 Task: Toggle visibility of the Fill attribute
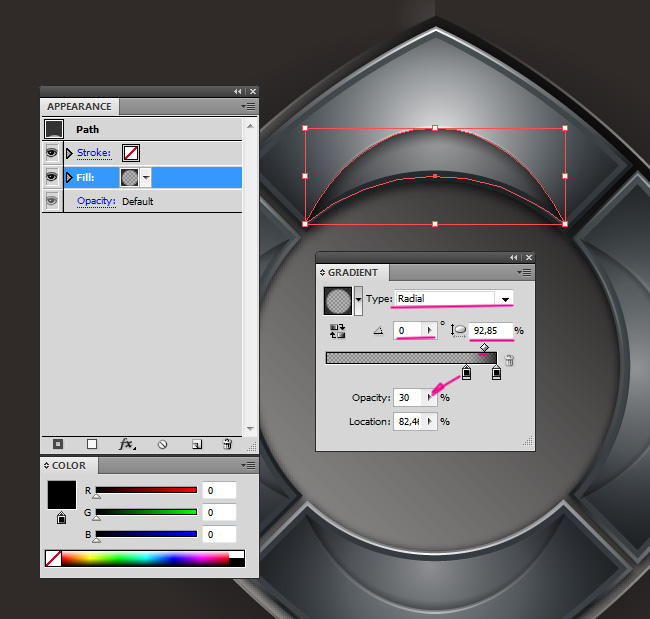[x=52, y=177]
